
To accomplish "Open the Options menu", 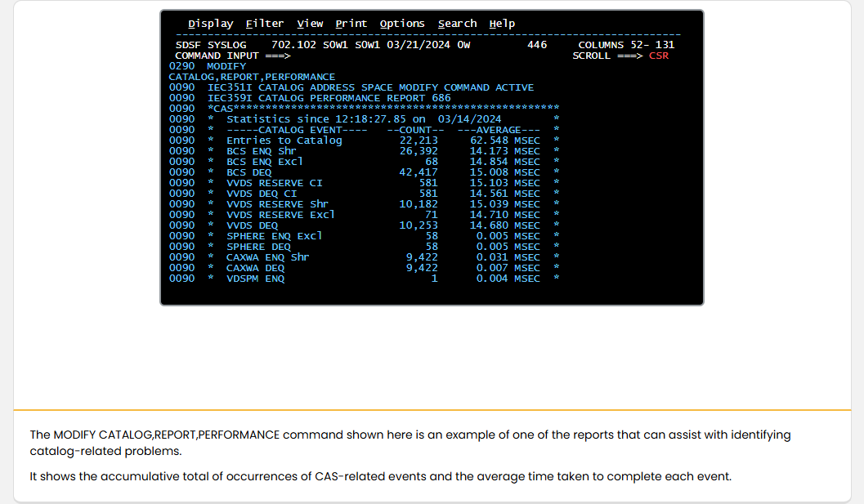I will tap(401, 24).
